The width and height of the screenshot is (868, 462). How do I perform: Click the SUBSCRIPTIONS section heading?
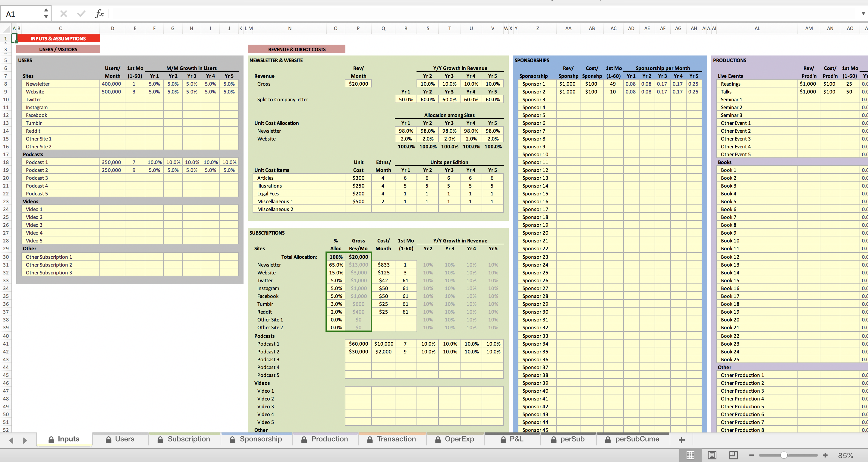(x=267, y=233)
